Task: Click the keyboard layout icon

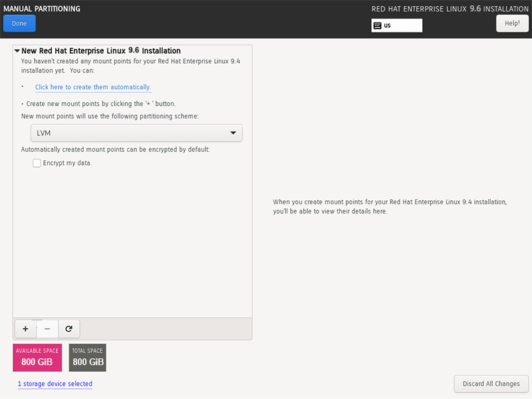Action: pos(378,25)
